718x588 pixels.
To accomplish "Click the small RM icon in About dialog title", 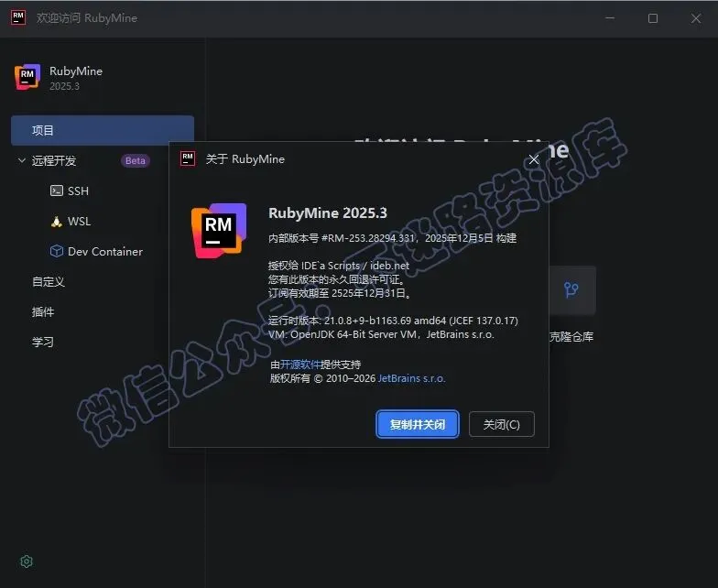I will pos(188,159).
